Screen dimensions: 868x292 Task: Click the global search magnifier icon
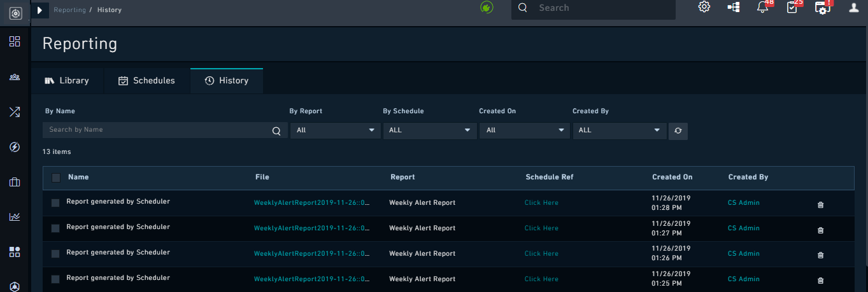[x=523, y=8]
